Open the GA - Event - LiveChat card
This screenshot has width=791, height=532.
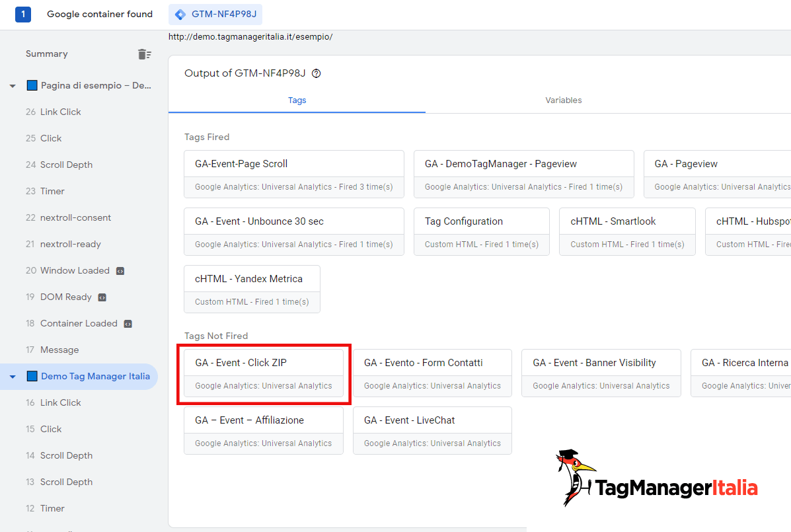pyautogui.click(x=432, y=431)
